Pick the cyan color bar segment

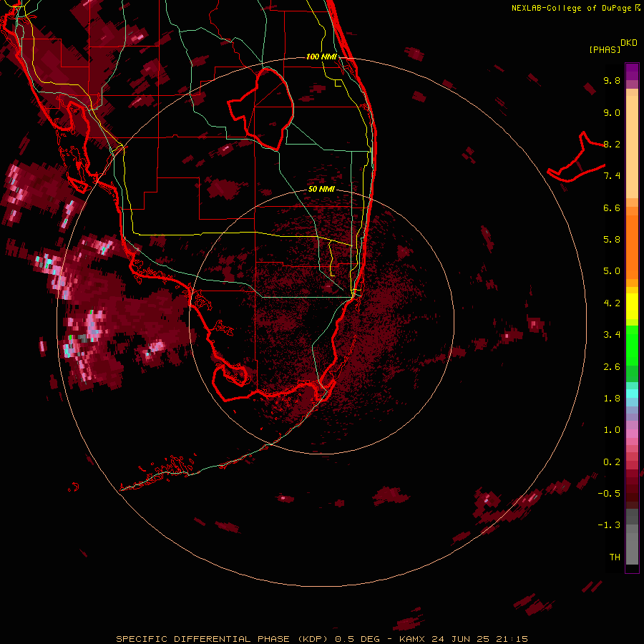[x=632, y=394]
